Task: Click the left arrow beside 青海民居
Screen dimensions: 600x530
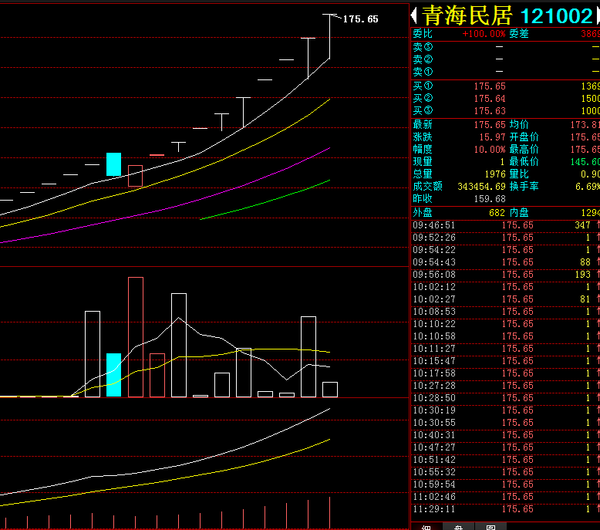Action: (x=413, y=17)
